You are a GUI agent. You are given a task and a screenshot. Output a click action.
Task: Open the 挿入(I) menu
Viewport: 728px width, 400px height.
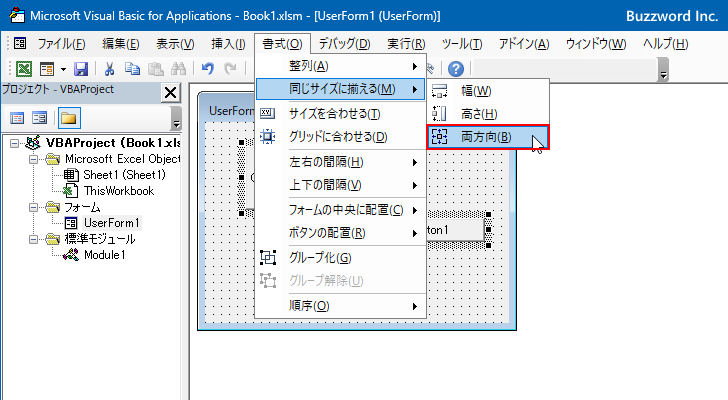coord(228,44)
